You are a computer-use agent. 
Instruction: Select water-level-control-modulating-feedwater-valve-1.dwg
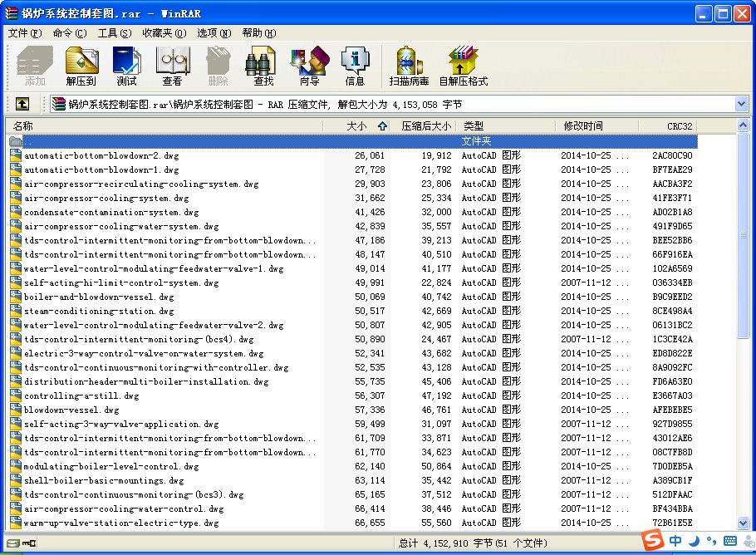click(x=154, y=268)
